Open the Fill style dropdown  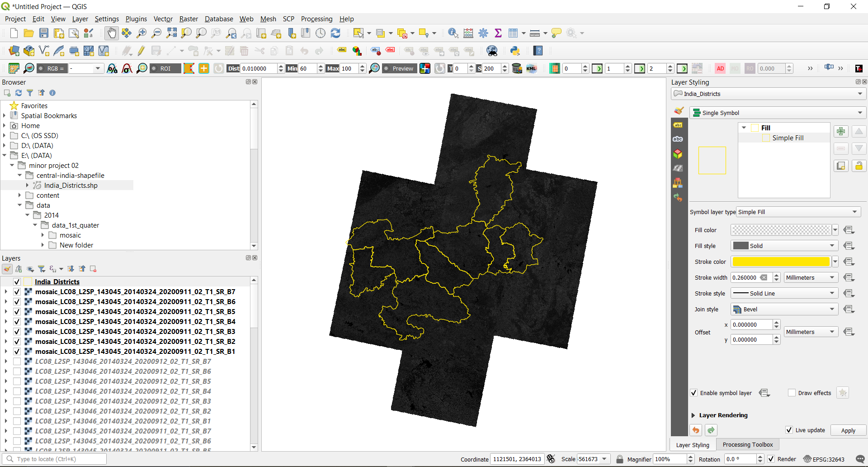[x=784, y=246]
